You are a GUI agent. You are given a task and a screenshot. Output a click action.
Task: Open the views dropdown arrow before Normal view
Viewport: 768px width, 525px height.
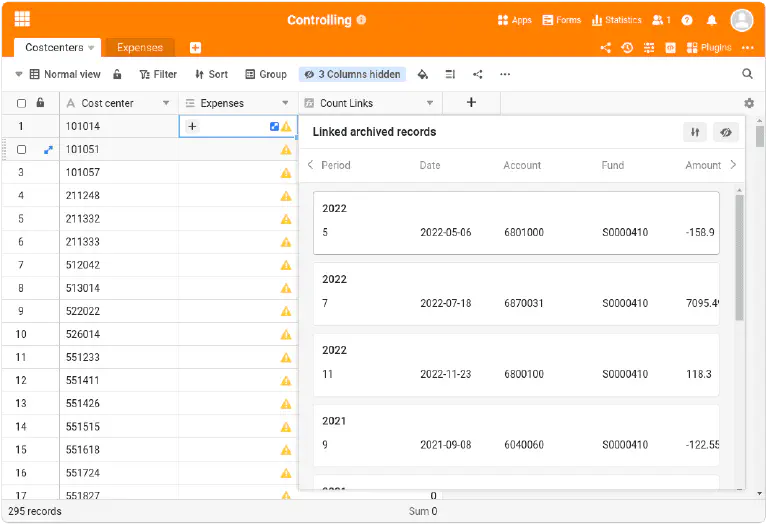[19, 74]
